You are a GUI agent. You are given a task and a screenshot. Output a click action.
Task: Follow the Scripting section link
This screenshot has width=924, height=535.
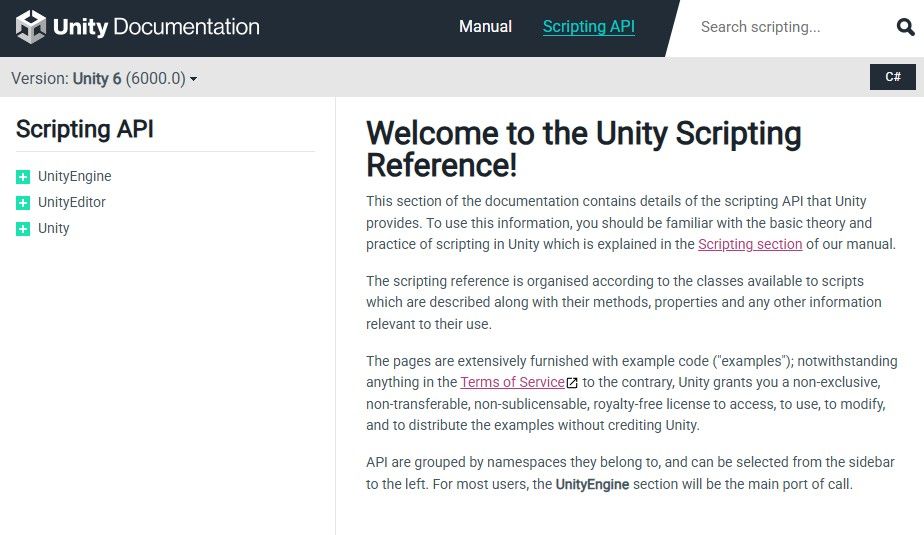click(x=750, y=244)
